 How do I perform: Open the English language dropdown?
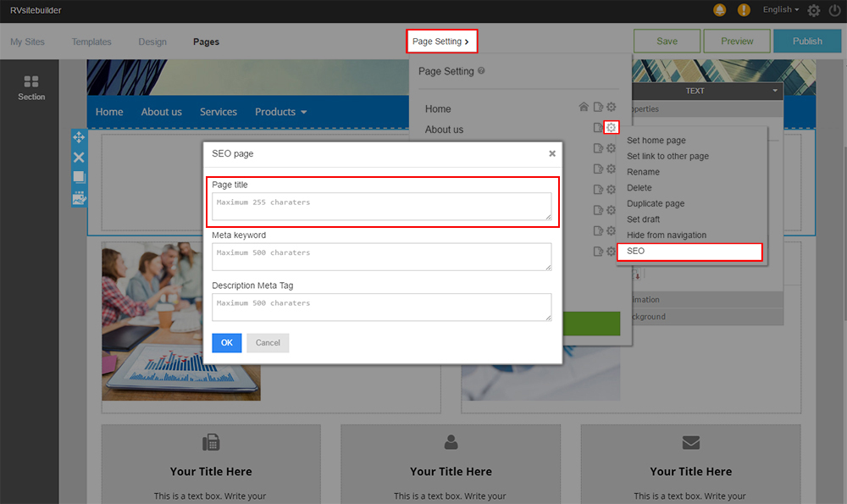[780, 10]
